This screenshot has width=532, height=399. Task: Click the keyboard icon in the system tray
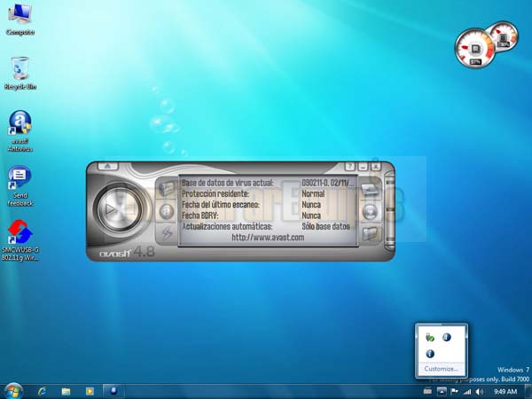(427, 392)
